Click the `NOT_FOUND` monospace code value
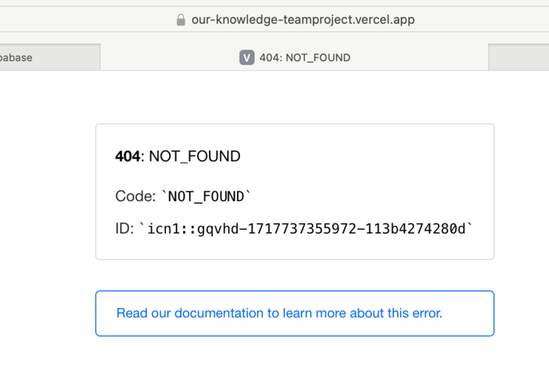The width and height of the screenshot is (549, 392). (x=206, y=196)
